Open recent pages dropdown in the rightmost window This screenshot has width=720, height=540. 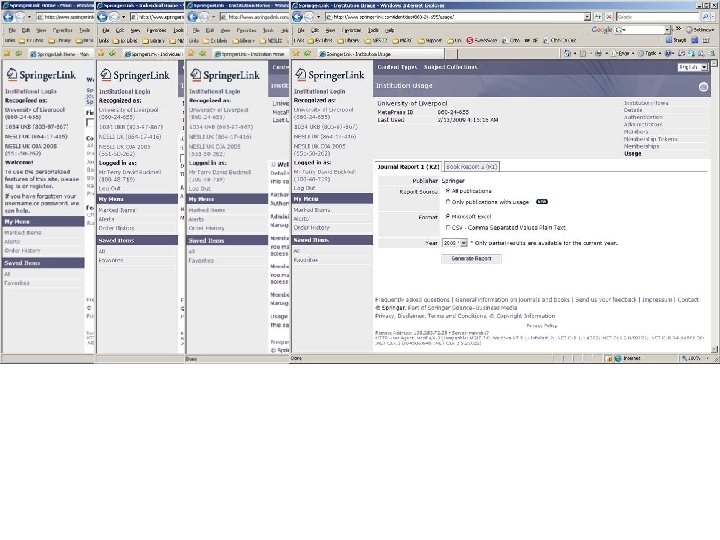(x=318, y=17)
